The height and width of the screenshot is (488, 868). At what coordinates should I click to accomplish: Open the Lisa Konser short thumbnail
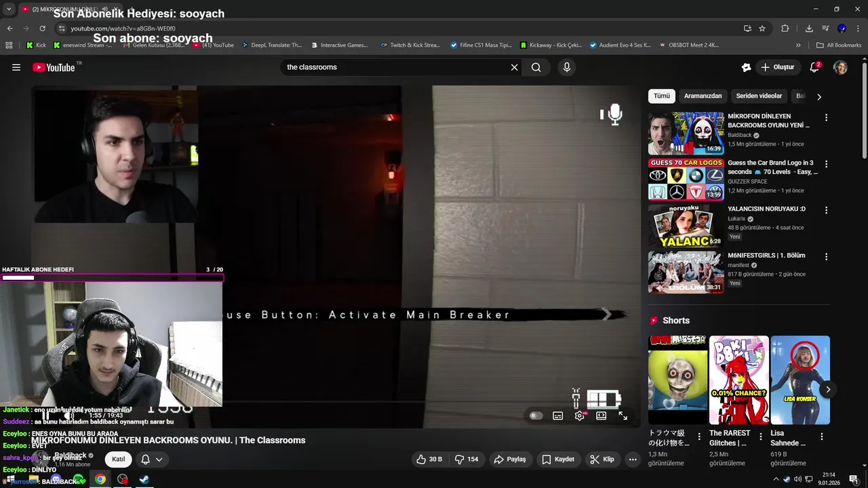[x=800, y=380]
